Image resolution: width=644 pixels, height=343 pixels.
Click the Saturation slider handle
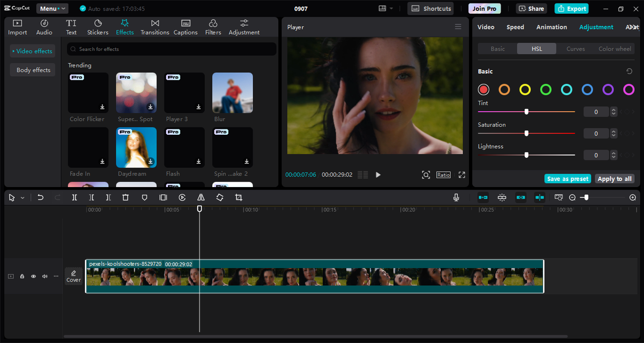[526, 133]
